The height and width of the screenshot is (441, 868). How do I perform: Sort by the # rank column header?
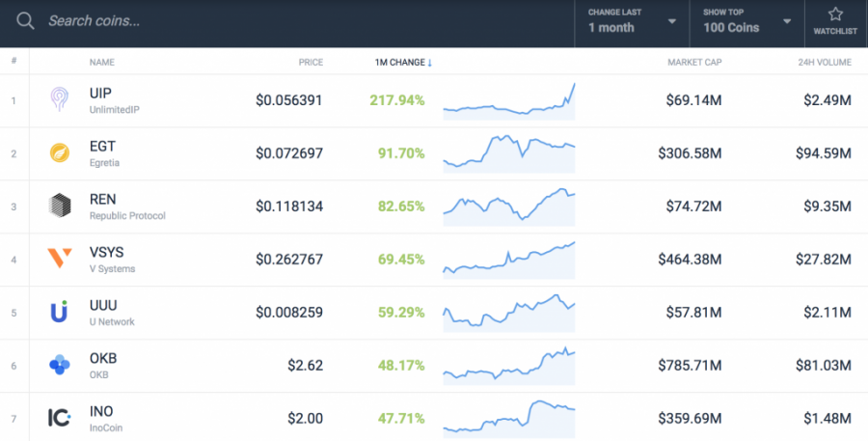14,61
